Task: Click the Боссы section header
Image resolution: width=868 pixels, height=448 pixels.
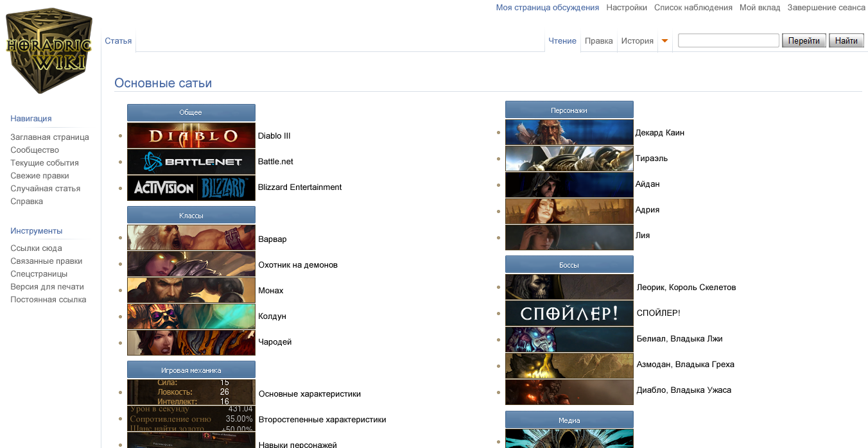Action: (x=569, y=264)
